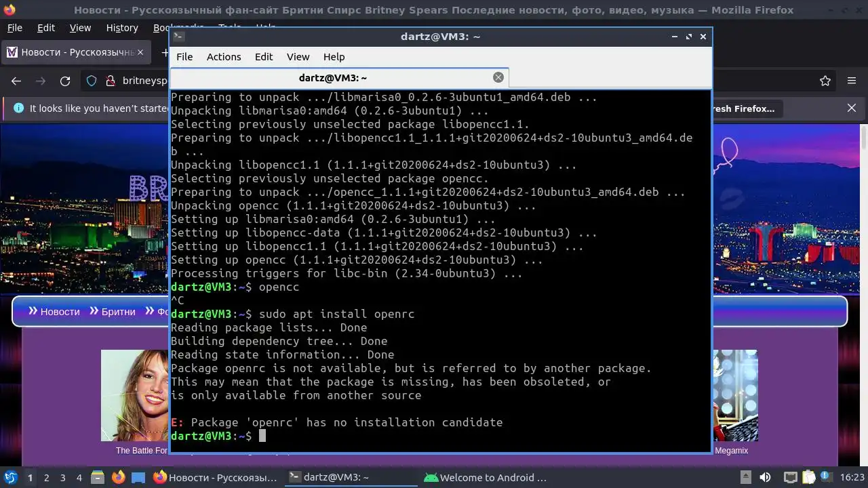The image size is (868, 488).
Task: Activate the Welcome to Android taskbar entry
Action: pyautogui.click(x=486, y=477)
